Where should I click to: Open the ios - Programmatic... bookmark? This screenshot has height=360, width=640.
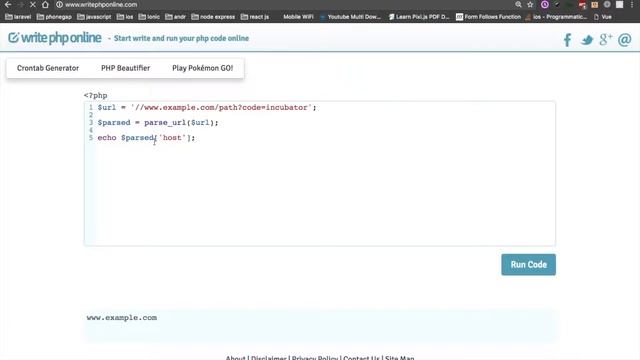[556, 17]
